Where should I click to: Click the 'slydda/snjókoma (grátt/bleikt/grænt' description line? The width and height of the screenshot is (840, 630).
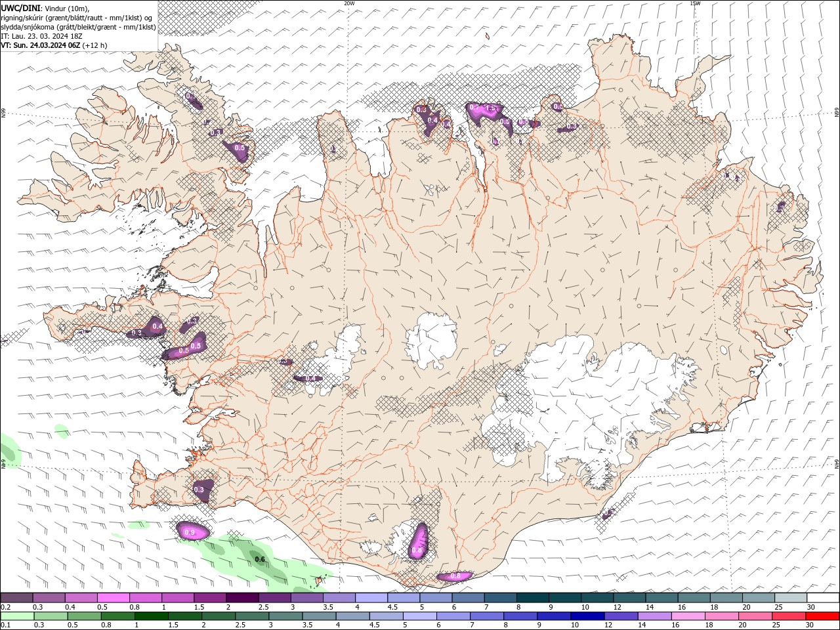coord(79,27)
